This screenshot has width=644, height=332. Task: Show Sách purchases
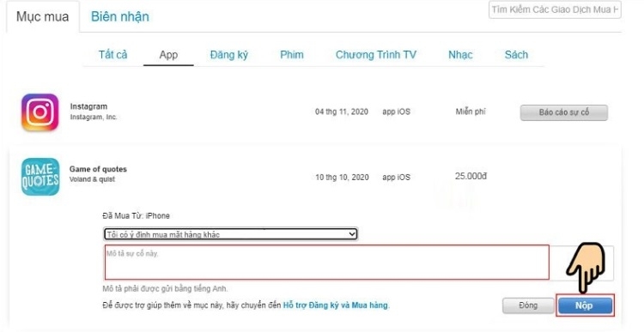click(x=516, y=55)
